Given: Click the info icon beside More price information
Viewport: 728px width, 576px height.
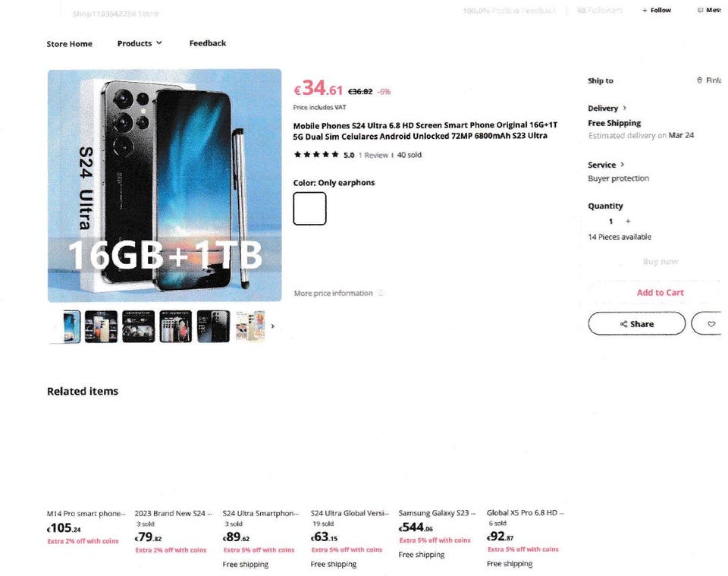Looking at the screenshot, I should [381, 293].
